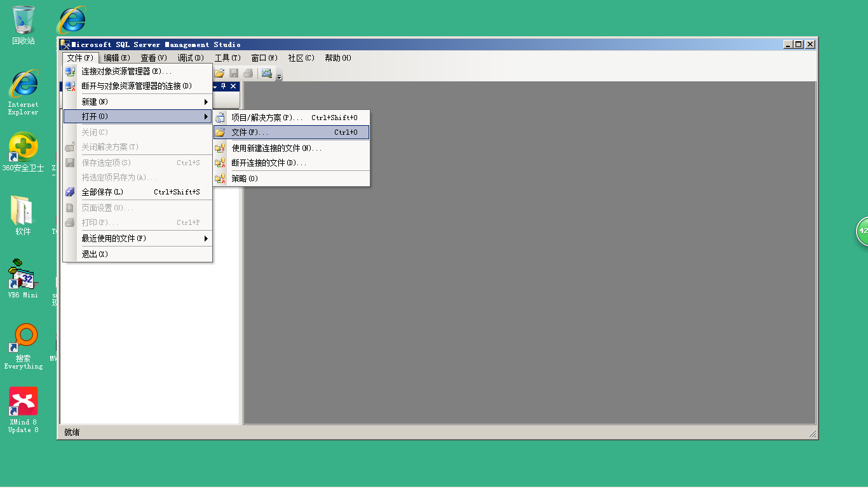Open the 调试(D) menu

pos(191,58)
